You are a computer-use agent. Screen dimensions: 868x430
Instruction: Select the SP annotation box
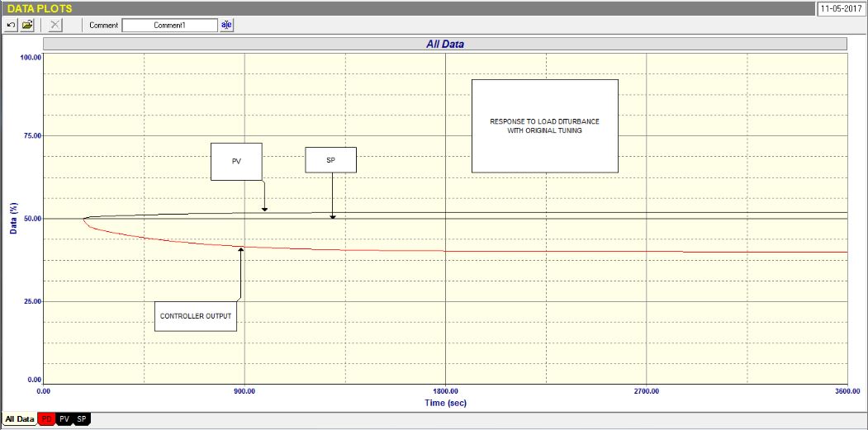(x=331, y=160)
